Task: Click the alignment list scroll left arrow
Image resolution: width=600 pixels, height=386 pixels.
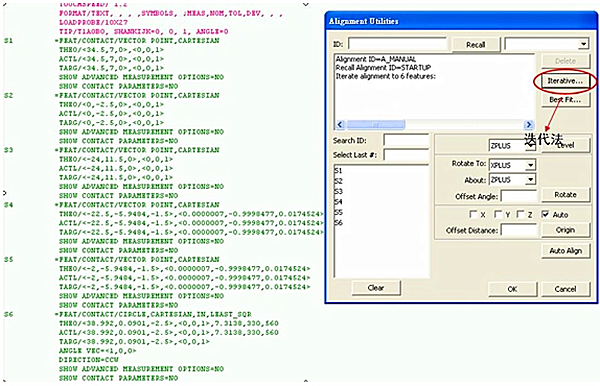Action: (340, 124)
